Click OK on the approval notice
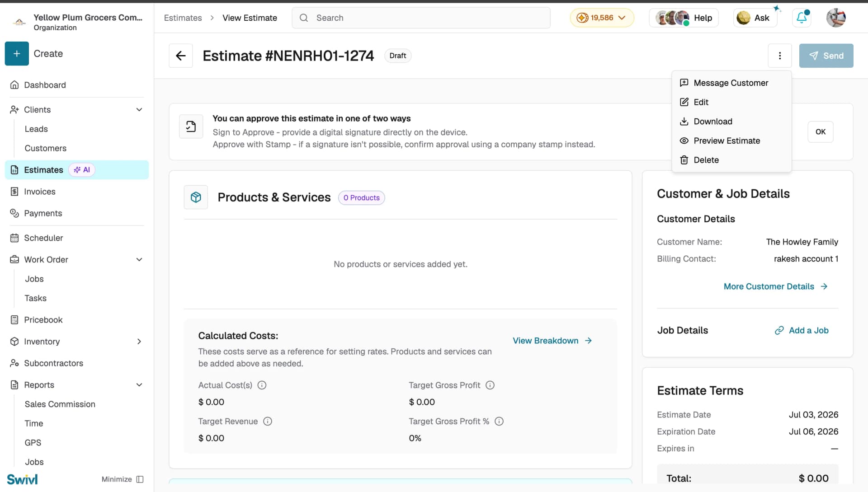 [821, 132]
